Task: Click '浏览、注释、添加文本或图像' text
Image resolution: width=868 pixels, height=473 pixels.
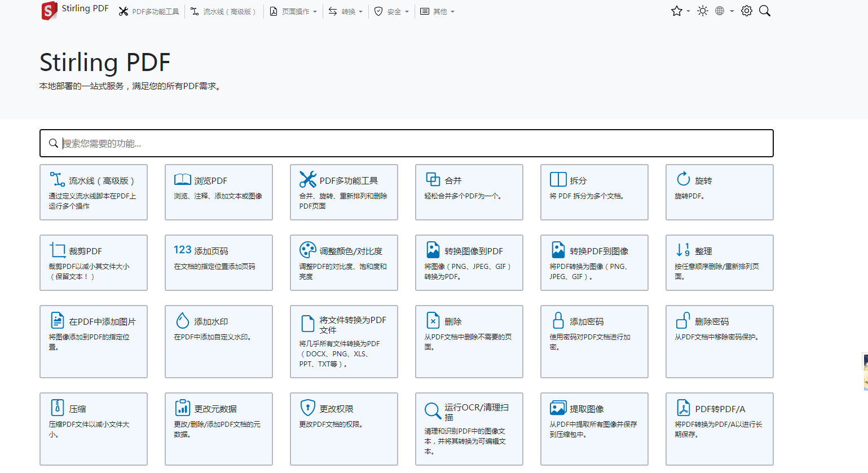Action: pyautogui.click(x=218, y=196)
